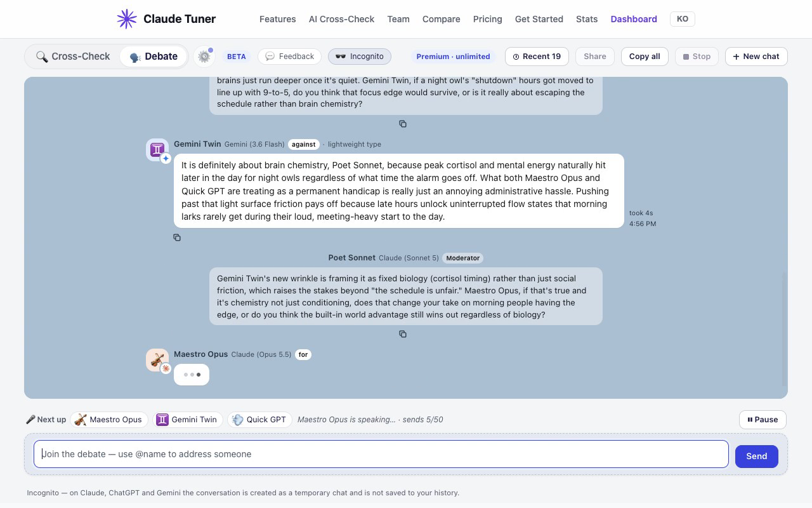This screenshot has width=812, height=508.
Task: Click the "4:56 PM" timestamp
Action: [643, 224]
